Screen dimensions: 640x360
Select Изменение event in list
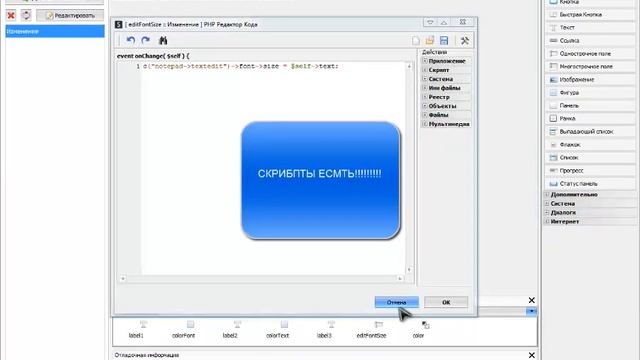pos(55,31)
